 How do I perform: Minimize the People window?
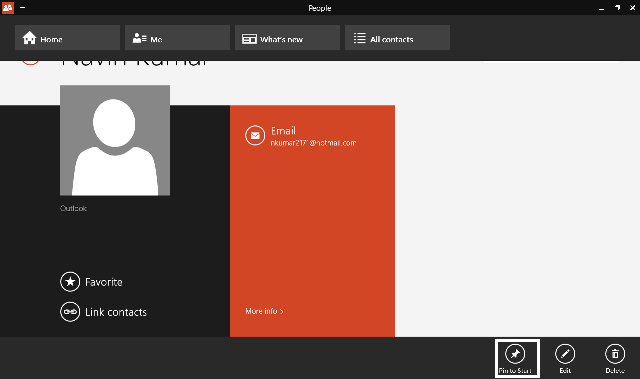tap(601, 8)
